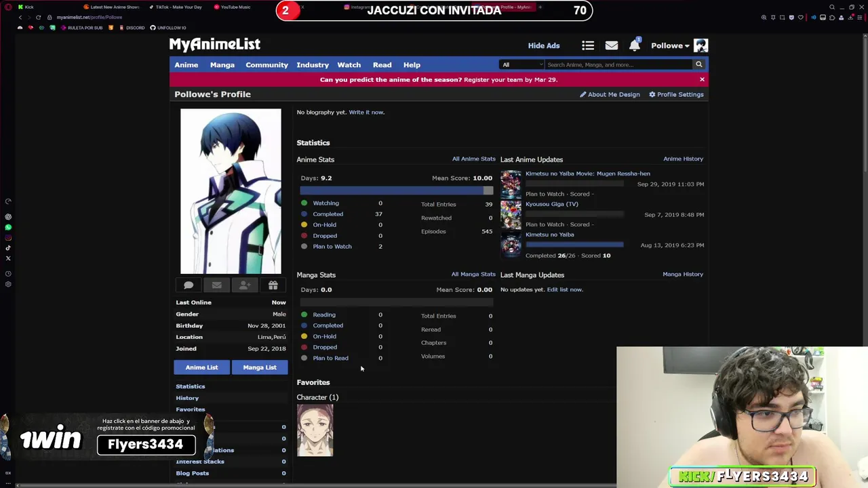Image resolution: width=868 pixels, height=488 pixels.
Task: Open the notifications bell icon
Action: tap(635, 45)
